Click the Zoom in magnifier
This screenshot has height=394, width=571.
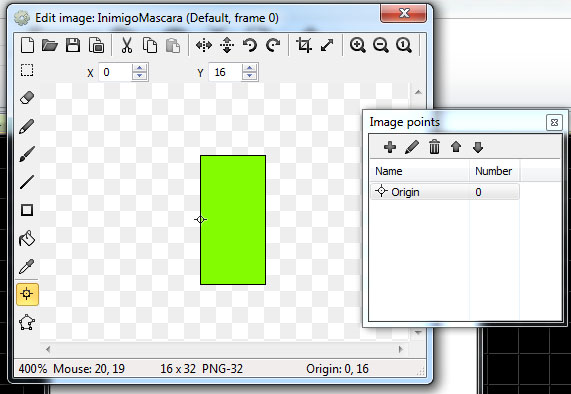(x=358, y=45)
